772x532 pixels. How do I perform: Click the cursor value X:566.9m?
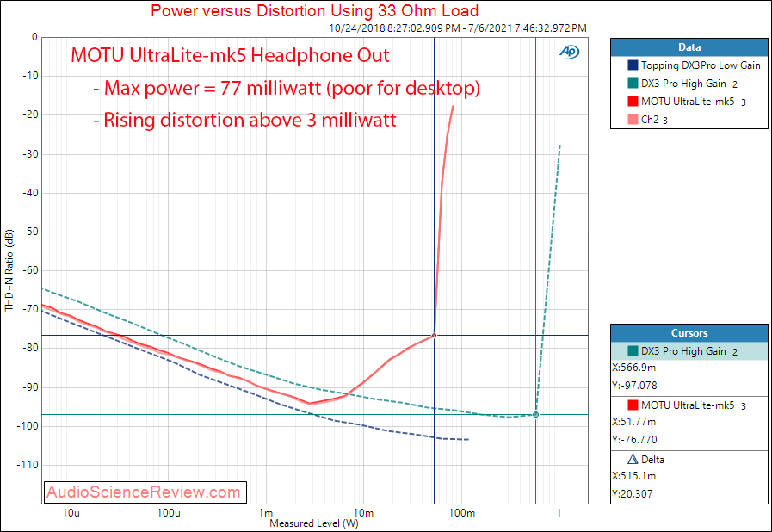(x=634, y=368)
